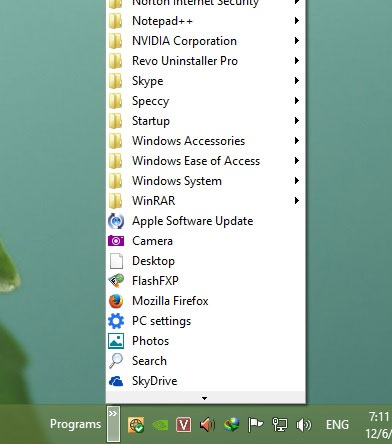Click the 'Camera' label

pos(152,241)
